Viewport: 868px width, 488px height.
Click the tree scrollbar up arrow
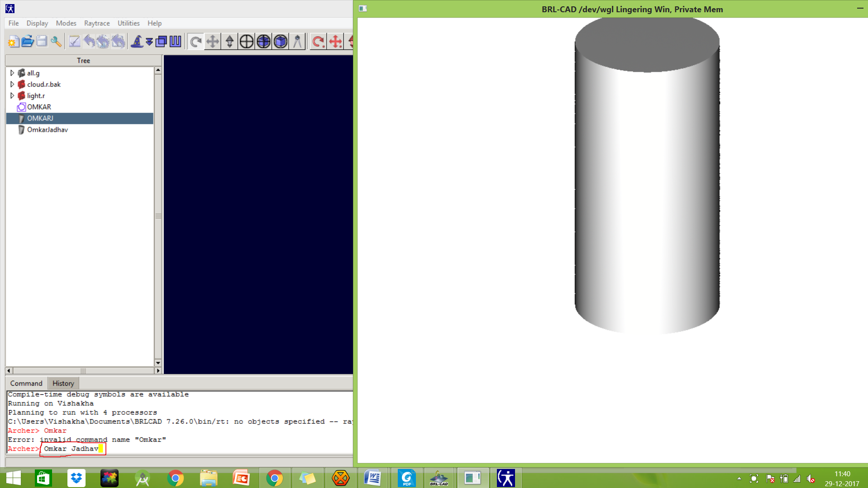coord(158,70)
